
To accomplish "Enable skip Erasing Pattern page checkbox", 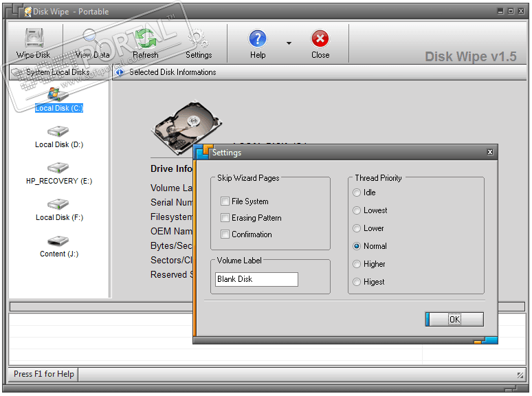I will click(225, 217).
